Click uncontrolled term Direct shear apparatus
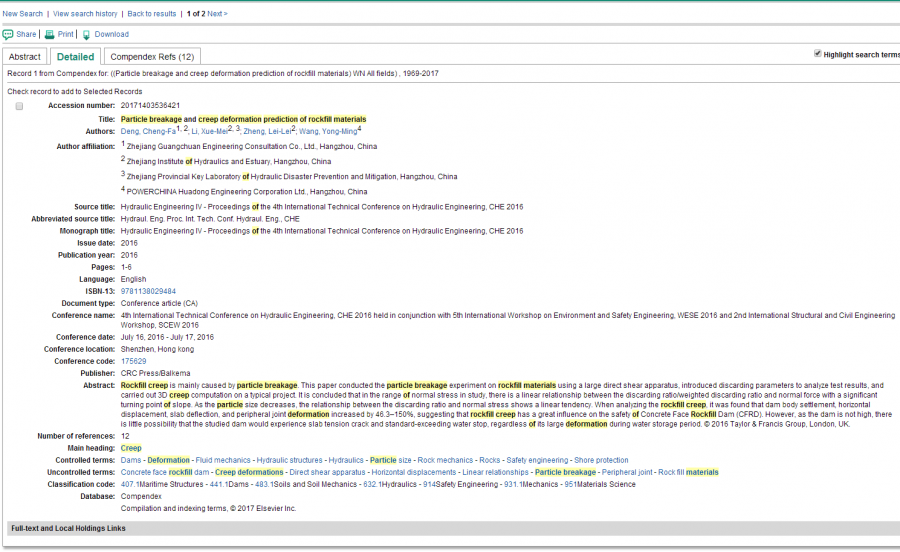 pos(327,472)
